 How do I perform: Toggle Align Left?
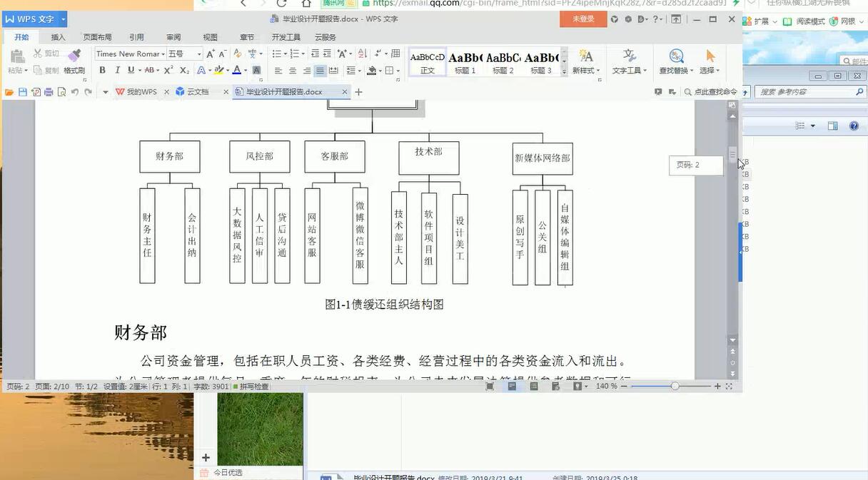278,71
